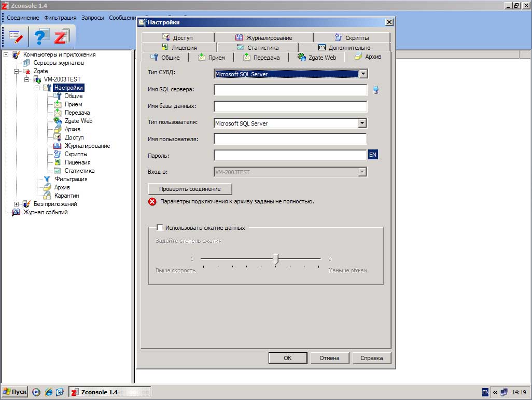Click the Статистика icon in the tree
Screen dimensions: 532x400
pyautogui.click(x=58, y=171)
